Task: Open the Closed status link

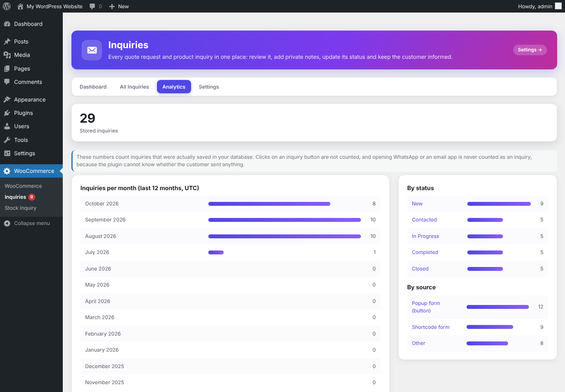Action: click(420, 269)
